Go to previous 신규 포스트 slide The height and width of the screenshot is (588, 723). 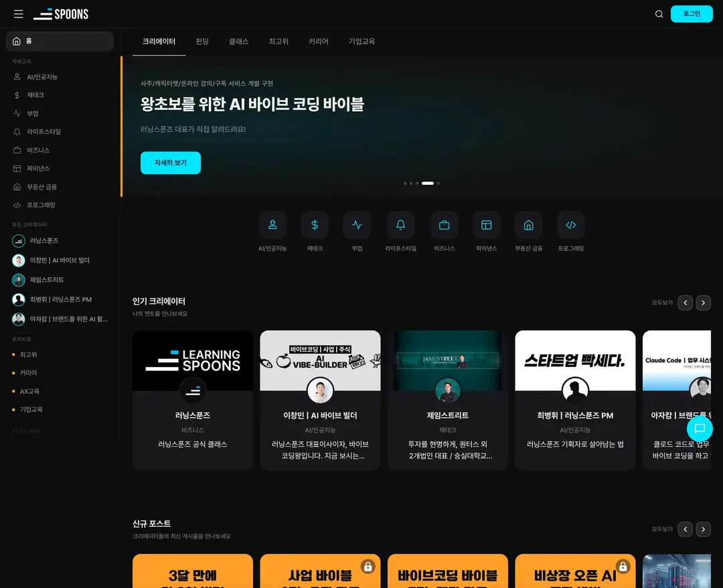[x=686, y=530]
